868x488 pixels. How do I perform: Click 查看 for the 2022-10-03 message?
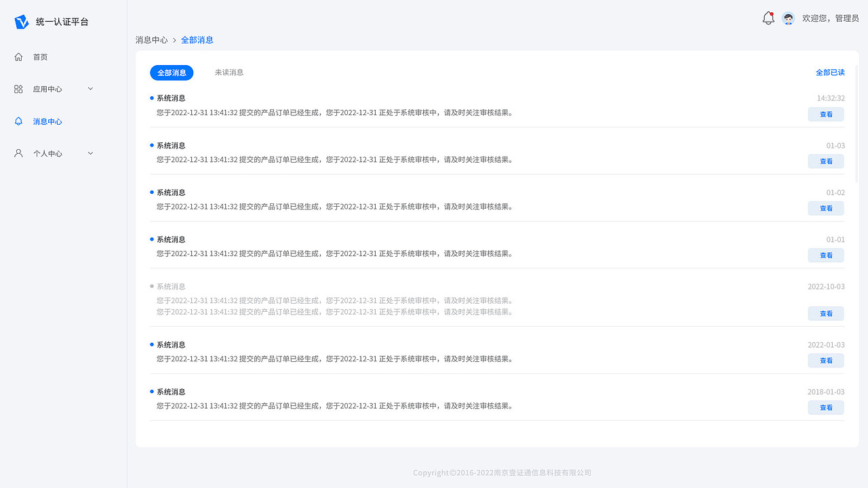click(826, 314)
